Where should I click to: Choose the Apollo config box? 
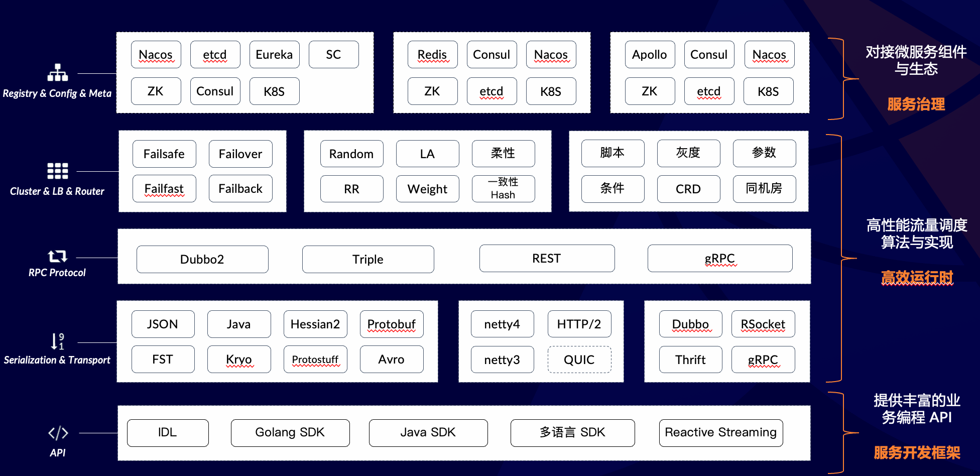649,55
